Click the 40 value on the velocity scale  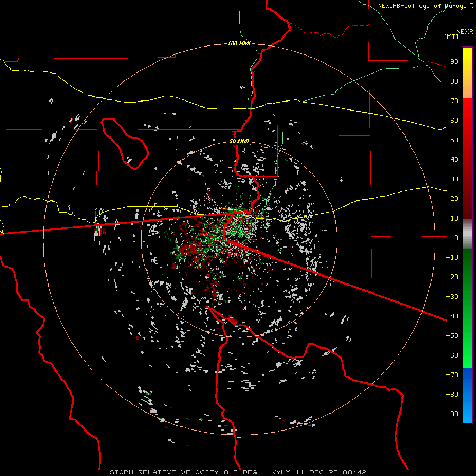[x=454, y=159]
